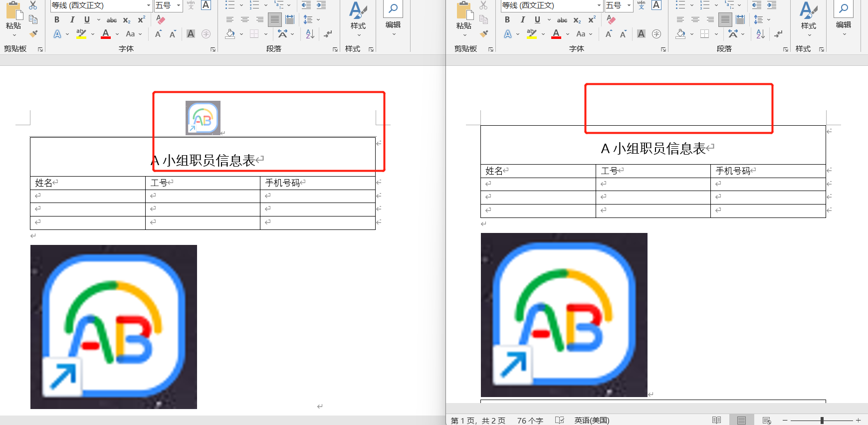Click Sort A-Z icon in right window

760,34
